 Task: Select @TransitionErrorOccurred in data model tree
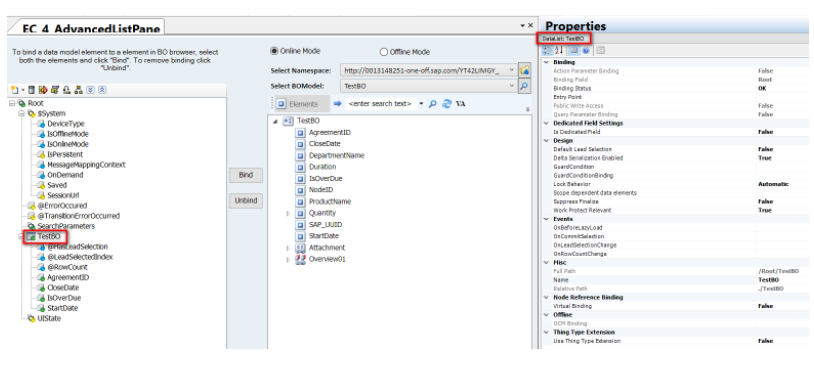tap(78, 216)
